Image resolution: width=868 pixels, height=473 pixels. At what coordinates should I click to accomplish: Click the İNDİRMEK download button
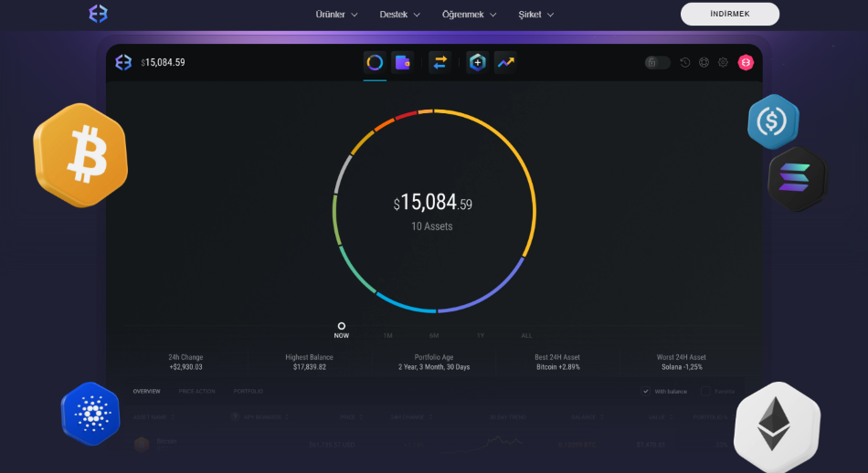click(730, 14)
